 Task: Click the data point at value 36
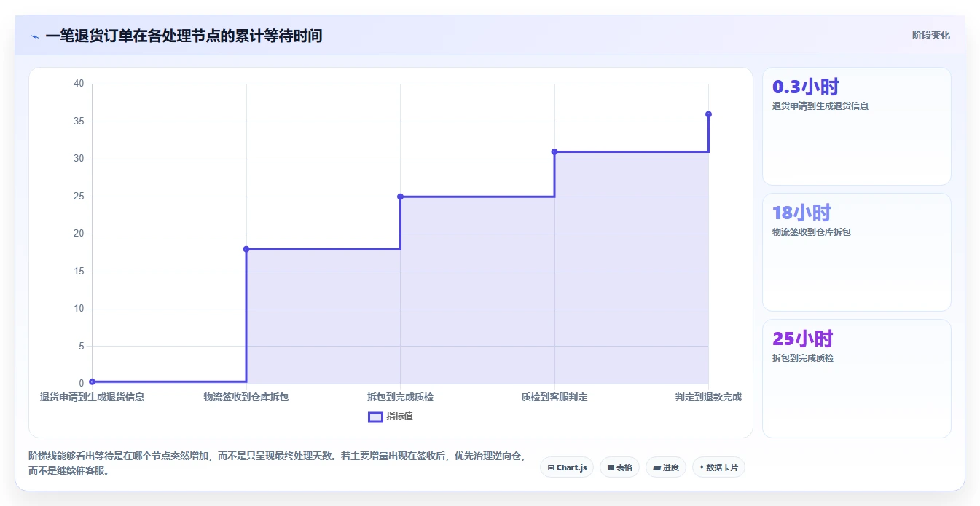click(x=708, y=114)
